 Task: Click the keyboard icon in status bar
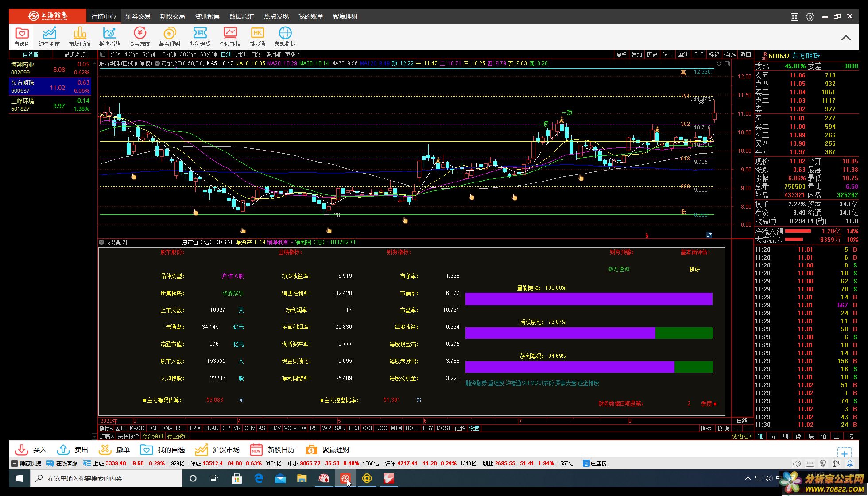tap(810, 463)
